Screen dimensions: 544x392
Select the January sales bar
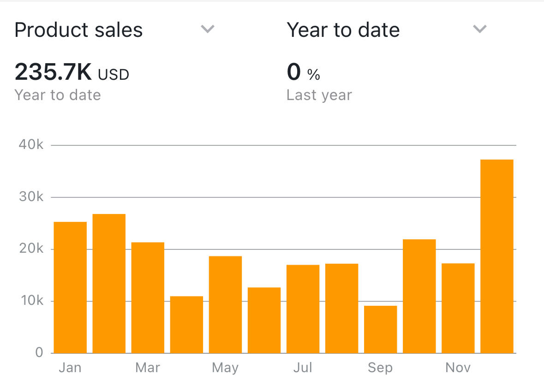pos(70,287)
